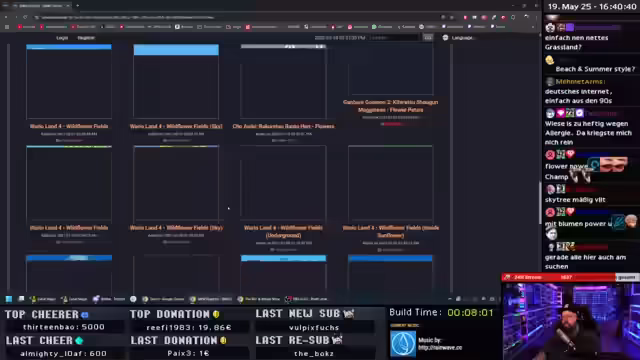
Task: Click the Login link
Action: coord(62,38)
